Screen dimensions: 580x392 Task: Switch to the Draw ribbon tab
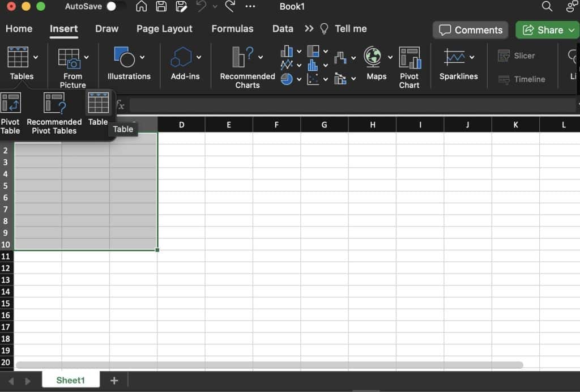pos(107,28)
